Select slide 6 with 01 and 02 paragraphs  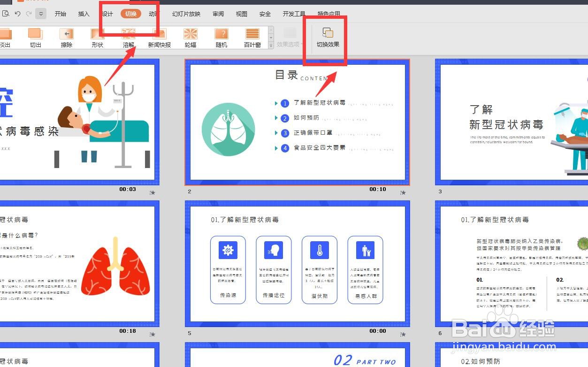(x=512, y=264)
